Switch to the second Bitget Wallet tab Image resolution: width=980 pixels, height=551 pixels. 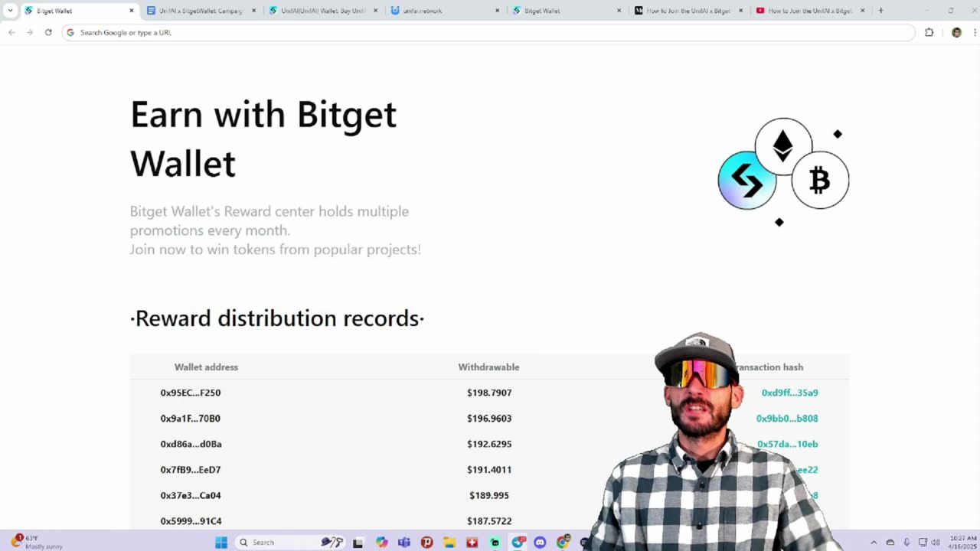click(567, 11)
